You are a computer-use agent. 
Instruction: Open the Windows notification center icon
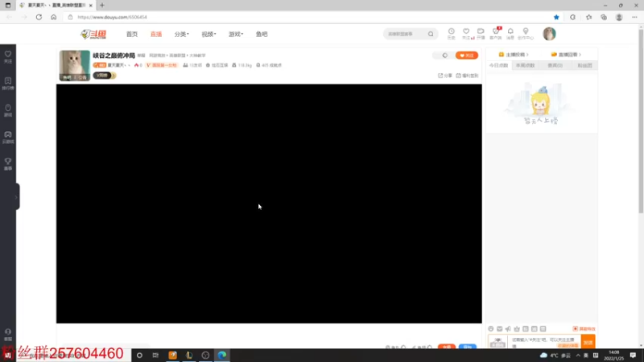click(633, 355)
